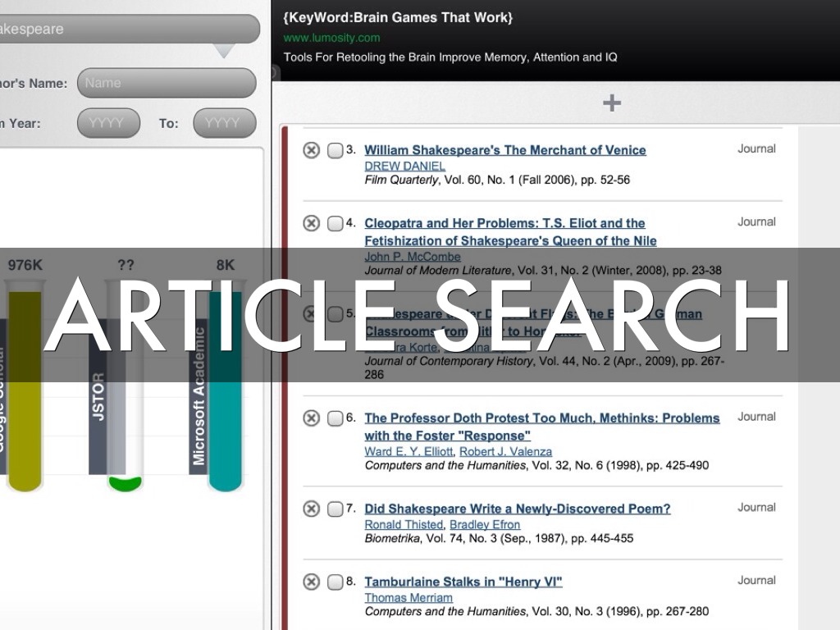Select the checkbox for result 6
The image size is (840, 630).
[x=335, y=418]
